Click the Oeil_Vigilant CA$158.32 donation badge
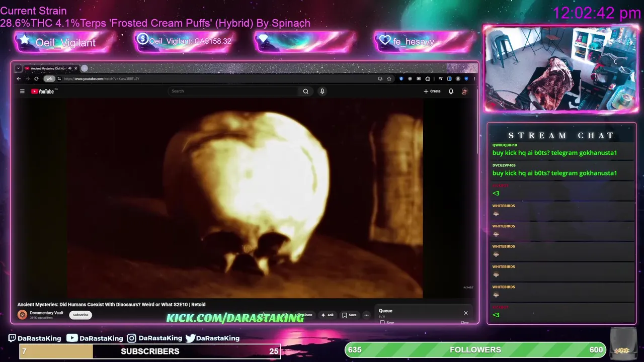 (x=185, y=41)
